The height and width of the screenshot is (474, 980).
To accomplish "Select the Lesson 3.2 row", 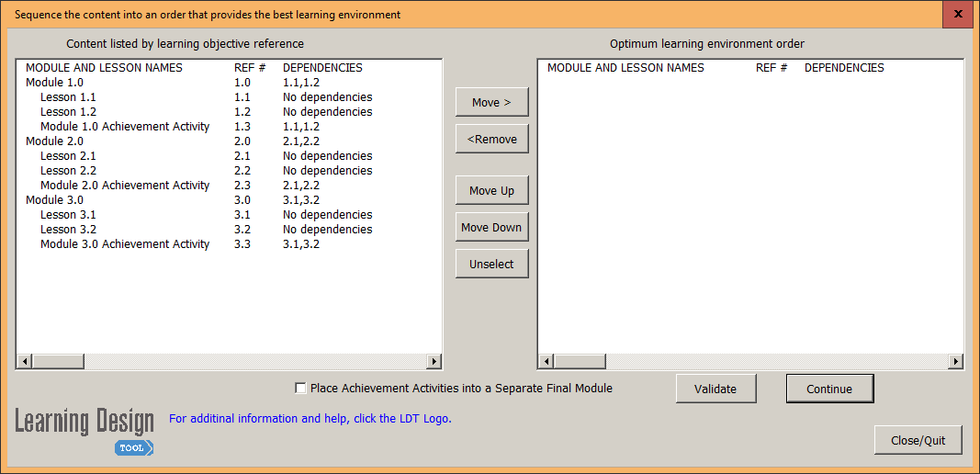I will 229,229.
